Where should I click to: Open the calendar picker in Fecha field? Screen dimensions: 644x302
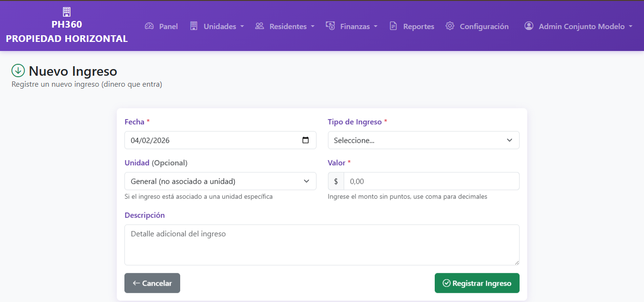point(306,140)
